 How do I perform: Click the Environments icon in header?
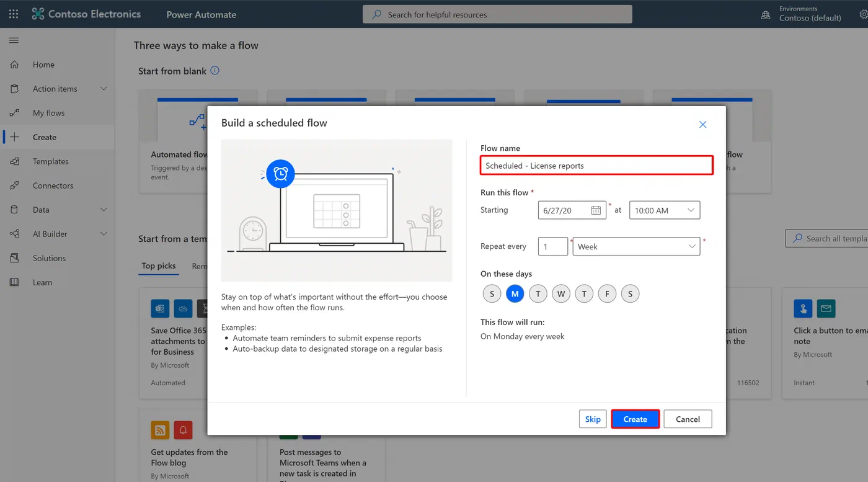click(x=766, y=15)
